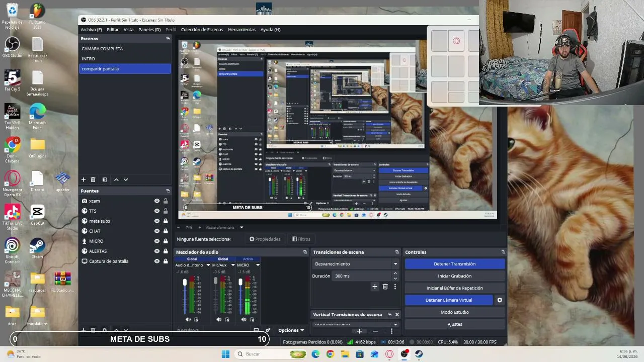Open the Opciones dropdown in audio mixer
The height and width of the screenshot is (362, 644).
(291, 330)
